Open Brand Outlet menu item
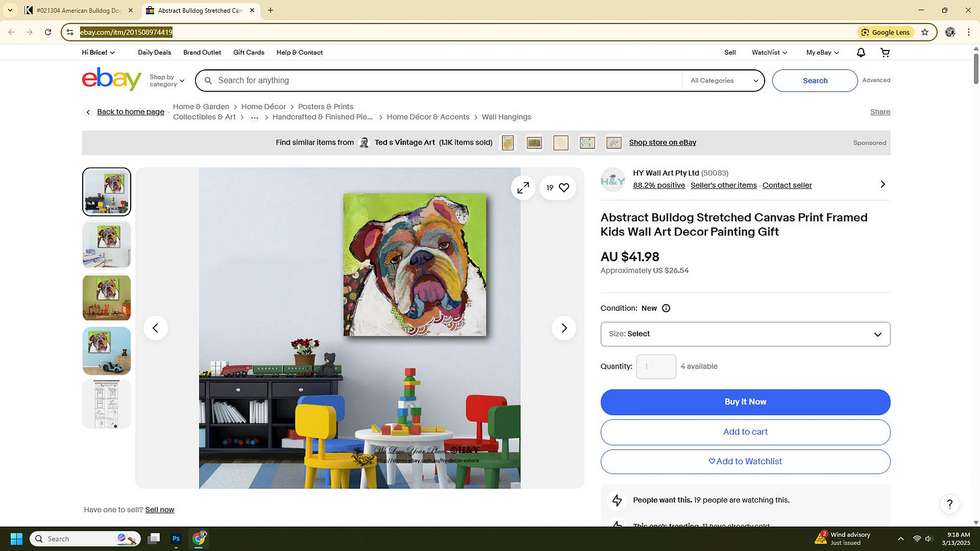Viewport: 980px width, 551px height. (202, 52)
